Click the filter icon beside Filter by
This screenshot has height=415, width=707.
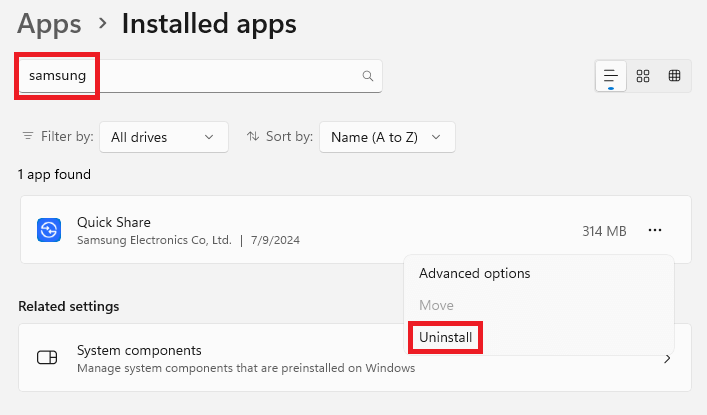pos(28,137)
